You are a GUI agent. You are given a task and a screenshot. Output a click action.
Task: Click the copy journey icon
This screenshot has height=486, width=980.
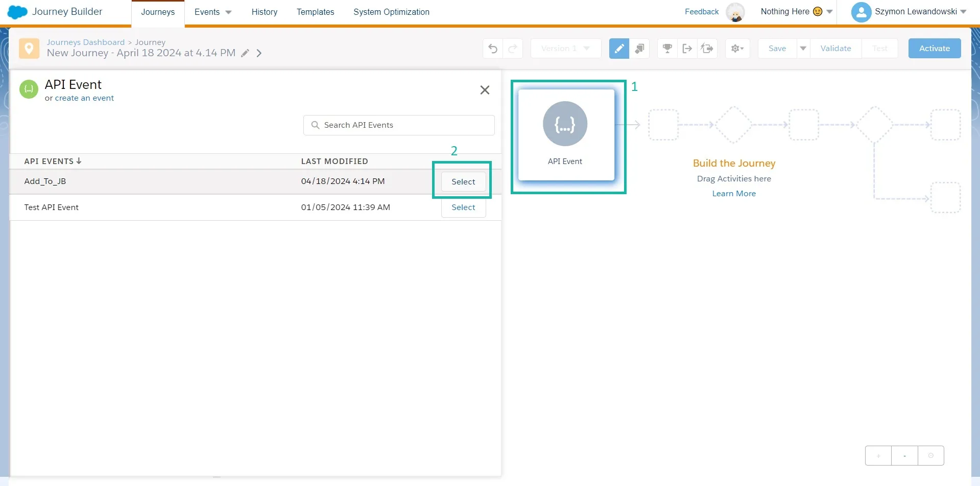pos(639,48)
